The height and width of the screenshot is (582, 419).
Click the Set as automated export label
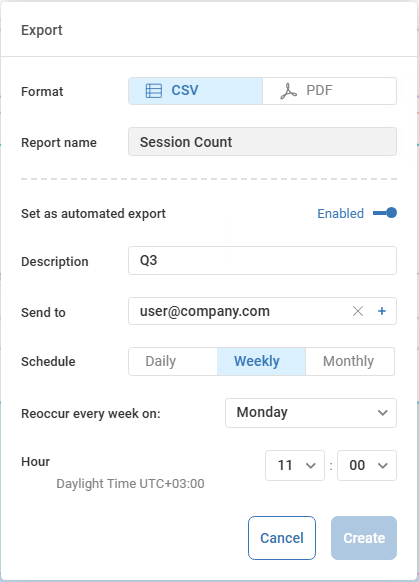click(x=94, y=214)
